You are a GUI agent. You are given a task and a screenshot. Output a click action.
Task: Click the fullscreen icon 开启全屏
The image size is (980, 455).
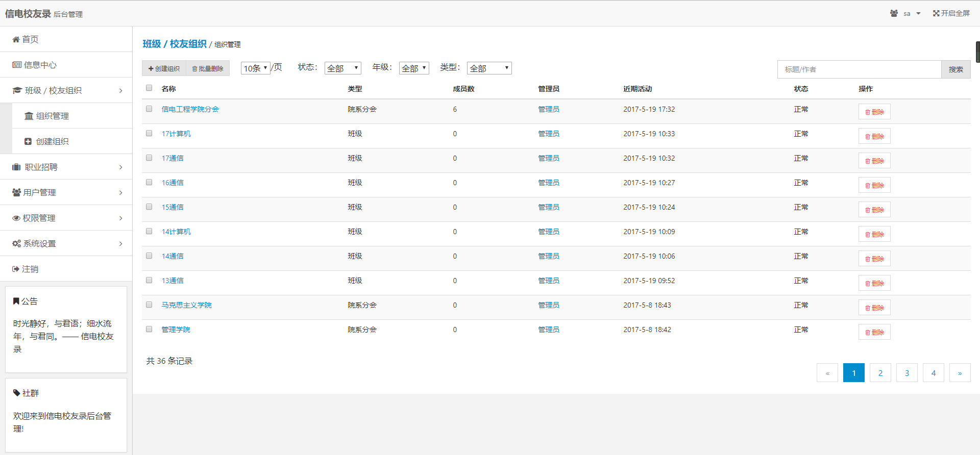click(936, 14)
